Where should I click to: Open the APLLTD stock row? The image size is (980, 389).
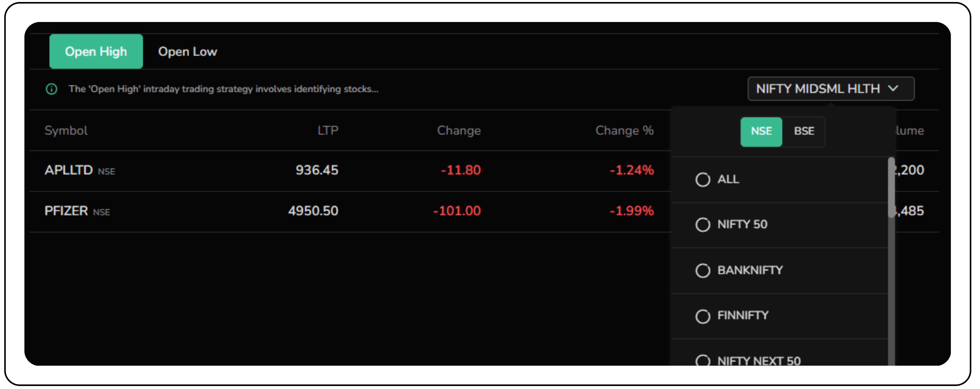(x=68, y=170)
